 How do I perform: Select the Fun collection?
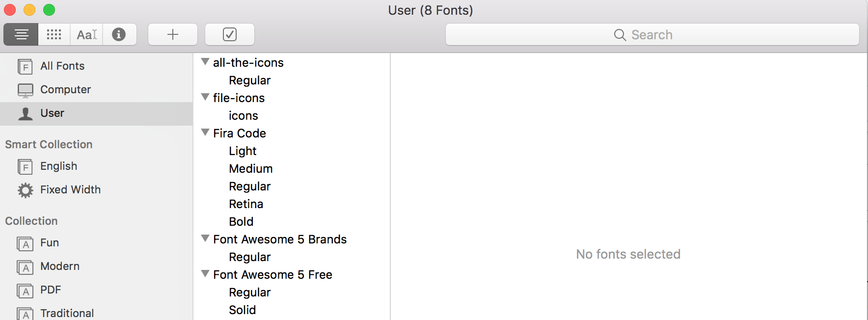(x=50, y=242)
